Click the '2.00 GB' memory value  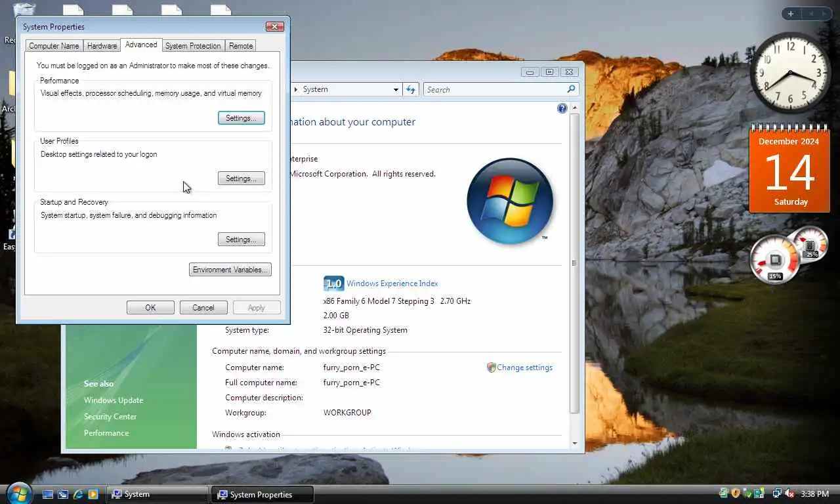(336, 316)
